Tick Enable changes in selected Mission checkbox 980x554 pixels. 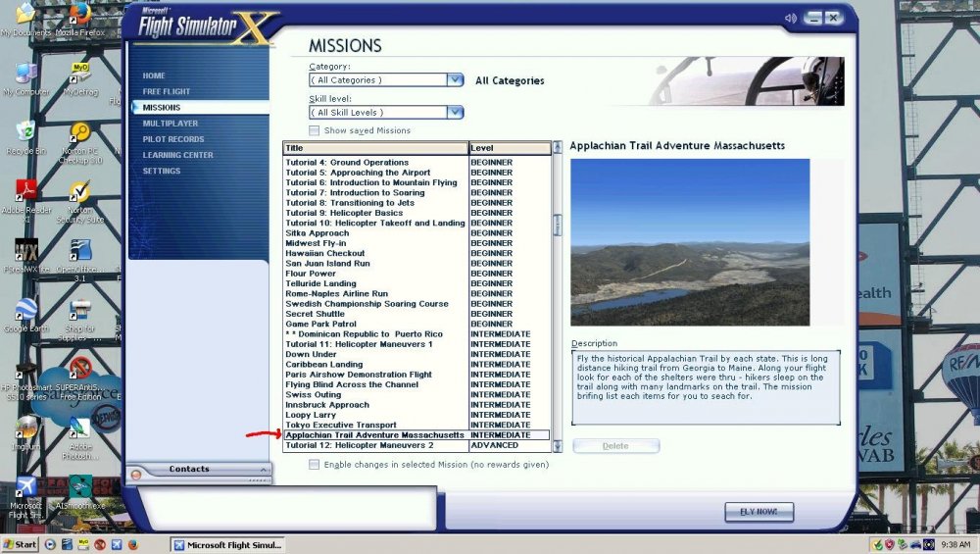pyautogui.click(x=314, y=465)
